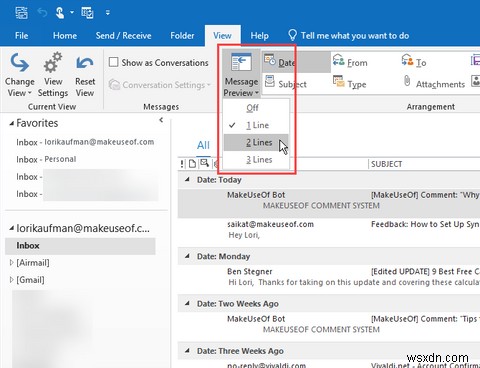Arrange messages by From
Viewport: 480px width, 368px height.
click(x=350, y=62)
